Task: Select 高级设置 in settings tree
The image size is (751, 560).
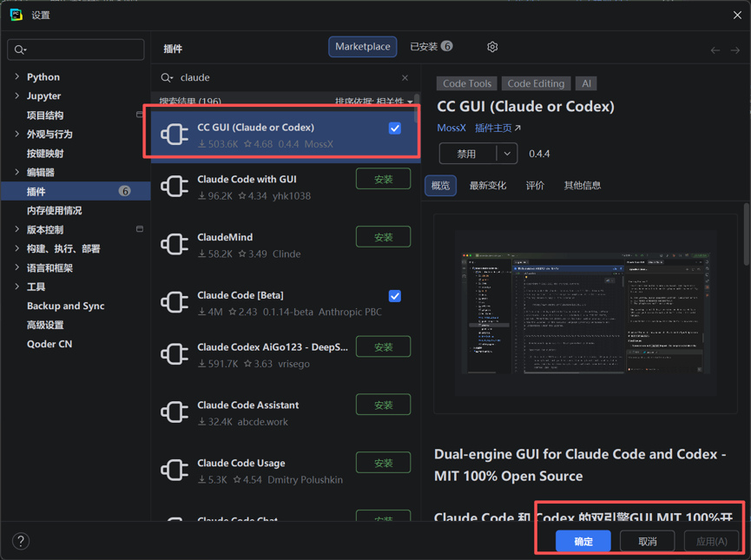Action: [45, 325]
